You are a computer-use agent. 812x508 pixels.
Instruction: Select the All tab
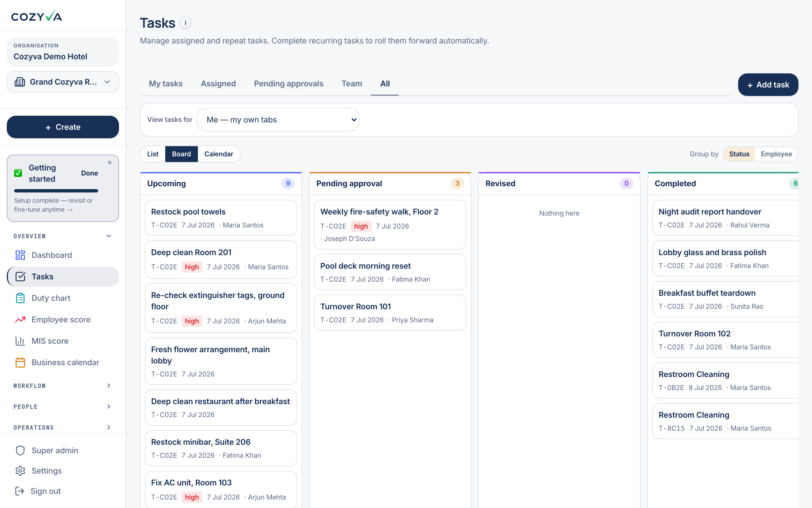coord(385,84)
